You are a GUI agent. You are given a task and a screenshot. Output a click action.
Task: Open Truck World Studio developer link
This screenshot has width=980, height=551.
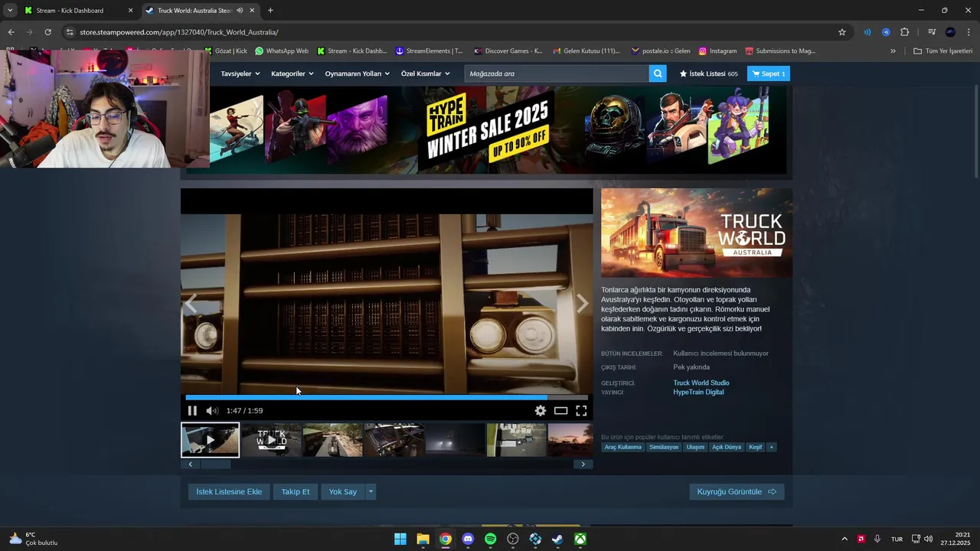click(x=701, y=383)
